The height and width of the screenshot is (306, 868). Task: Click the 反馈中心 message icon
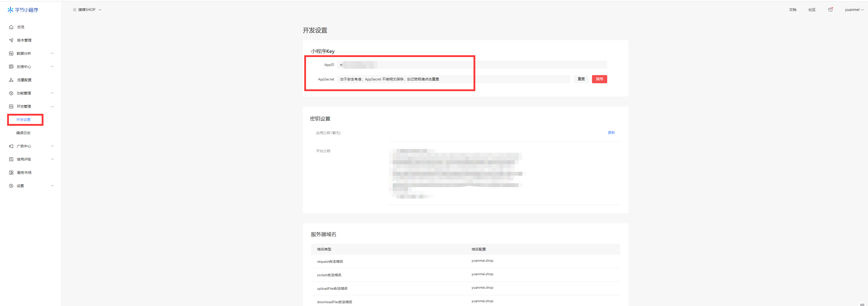point(11,67)
